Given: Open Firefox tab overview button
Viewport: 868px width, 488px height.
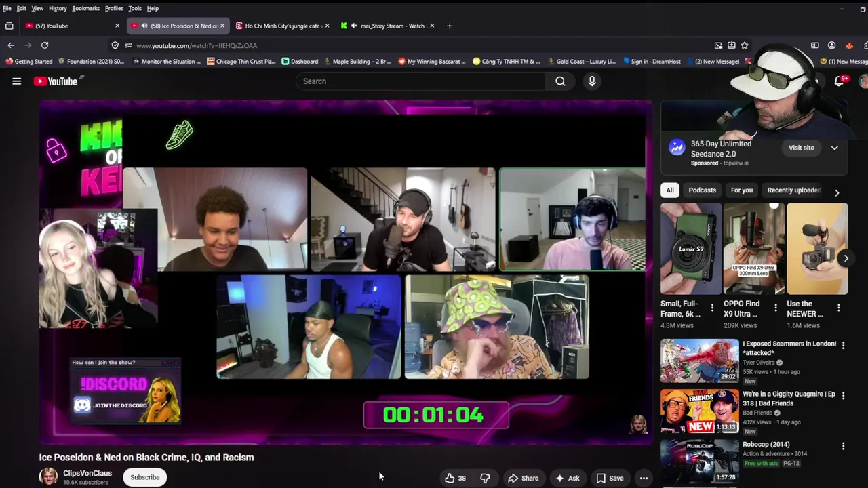Looking at the screenshot, I should click(x=9, y=26).
